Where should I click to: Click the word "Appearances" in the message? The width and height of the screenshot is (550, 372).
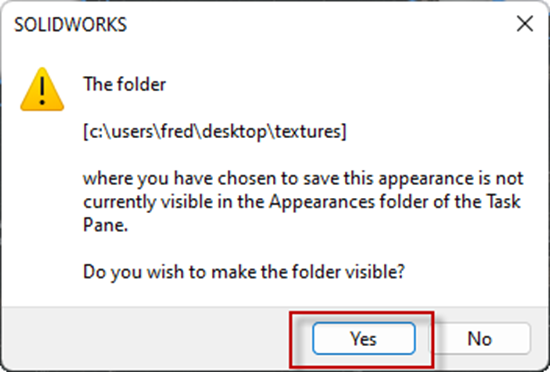(x=322, y=203)
